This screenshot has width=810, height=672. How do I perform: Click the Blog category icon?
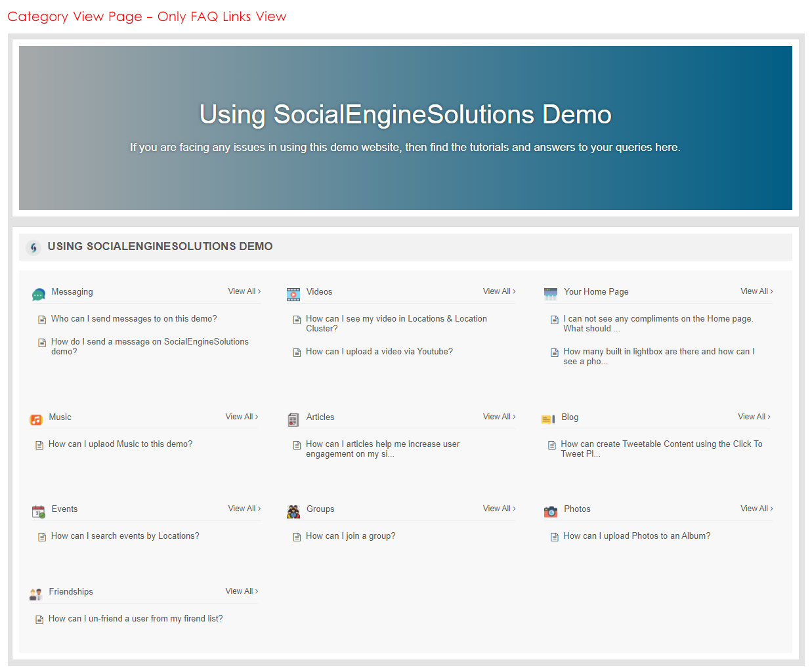[548, 420]
